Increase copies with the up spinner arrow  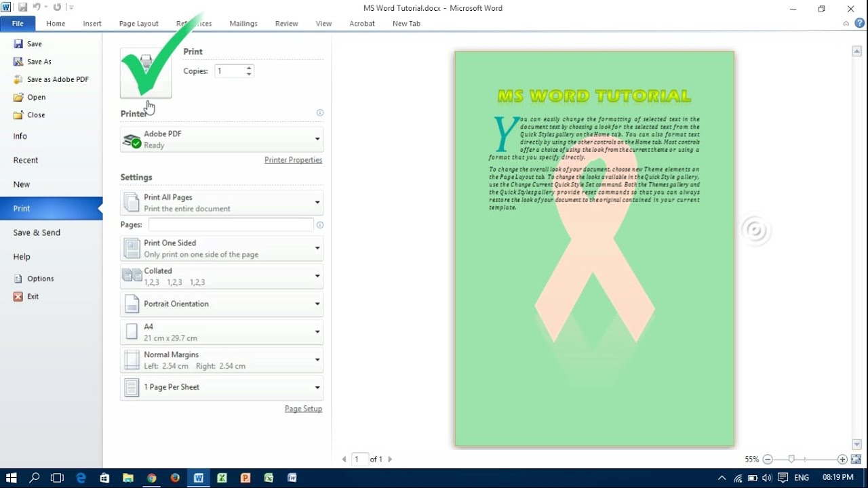click(250, 68)
